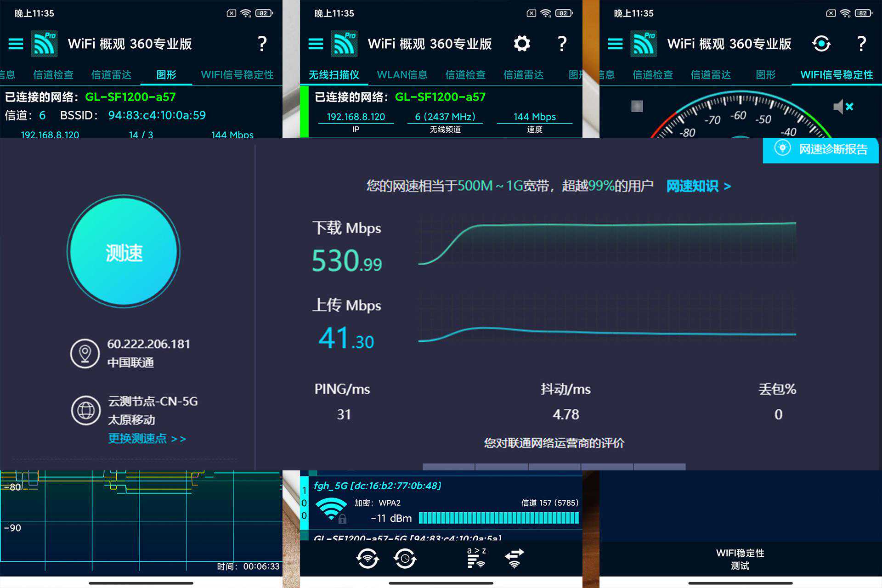882x588 pixels.
Task: Tap the WiFi refresh scan icon
Action: point(367,559)
